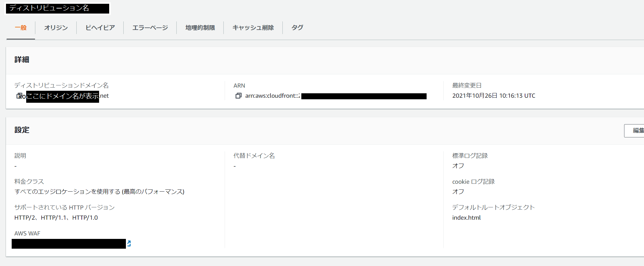The width and height of the screenshot is (644, 266).
Task: Switch to the キャッシュ削除 tab
Action: [253, 28]
